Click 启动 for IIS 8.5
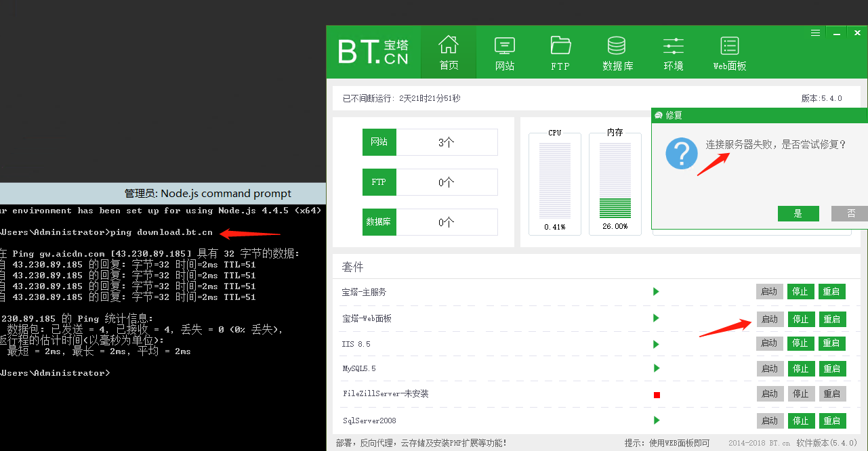The image size is (868, 451). click(x=770, y=343)
